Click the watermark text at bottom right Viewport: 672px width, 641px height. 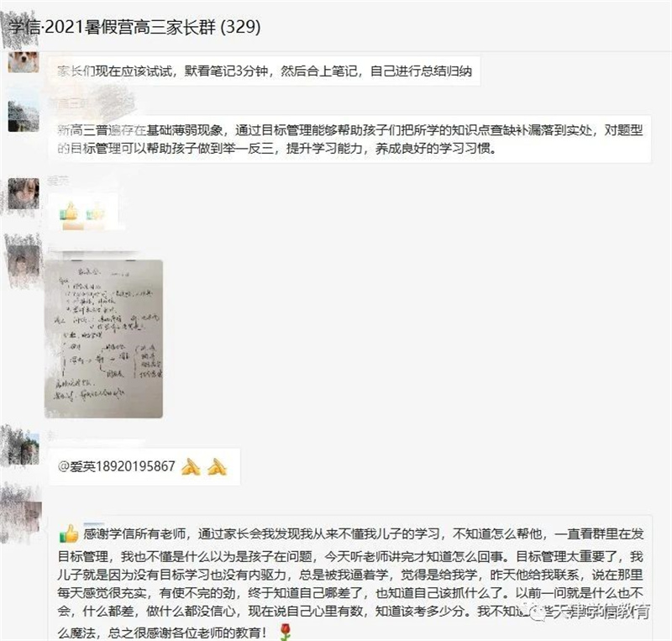592,612
